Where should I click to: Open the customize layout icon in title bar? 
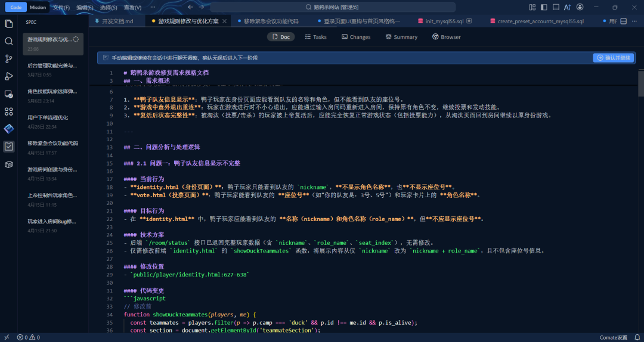point(532,7)
